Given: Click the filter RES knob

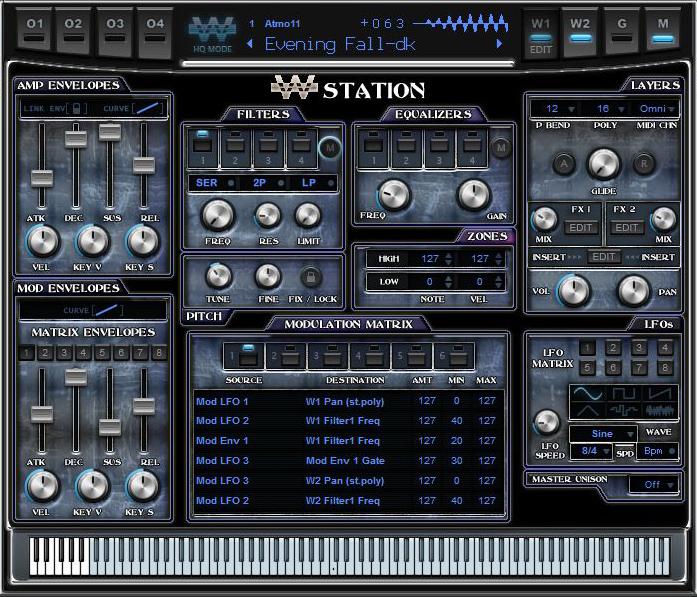Looking at the screenshot, I should coord(268,216).
